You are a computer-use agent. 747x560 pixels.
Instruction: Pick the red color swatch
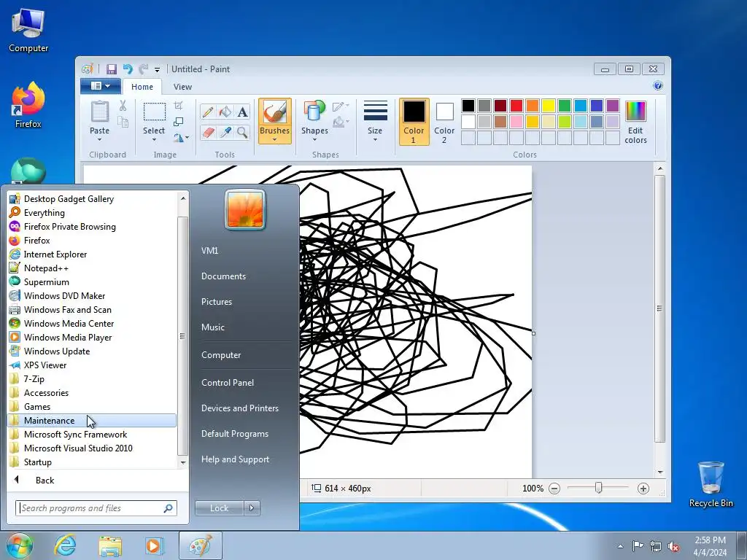[x=516, y=105]
